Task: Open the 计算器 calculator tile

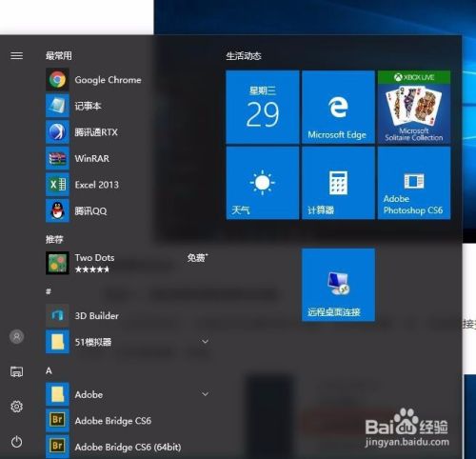Action: click(338, 183)
